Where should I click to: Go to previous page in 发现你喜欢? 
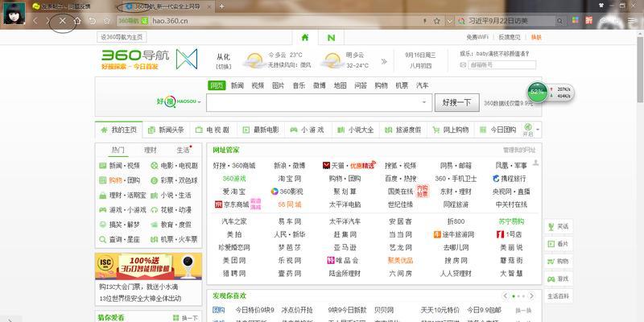[x=506, y=295]
